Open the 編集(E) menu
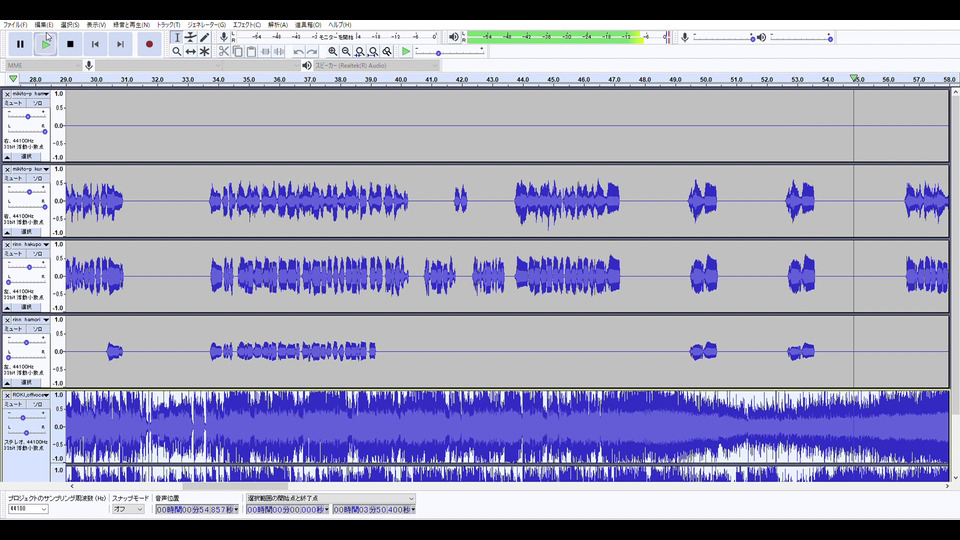 coord(43,25)
